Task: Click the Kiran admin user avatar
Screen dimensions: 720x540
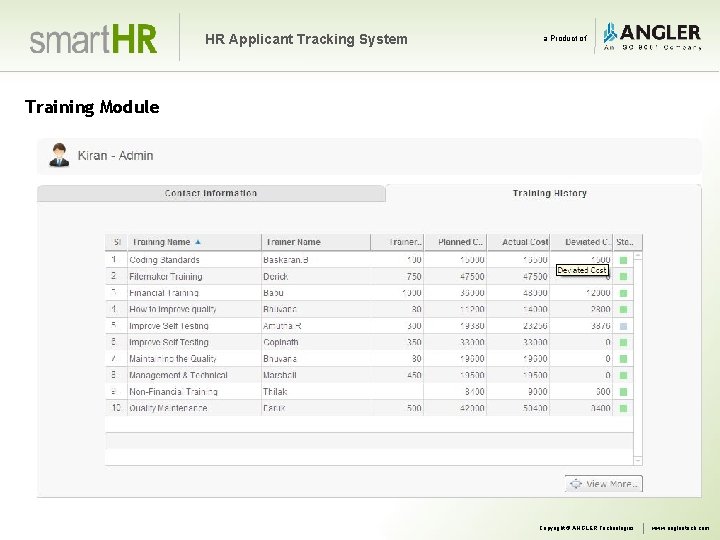Action: 59,155
